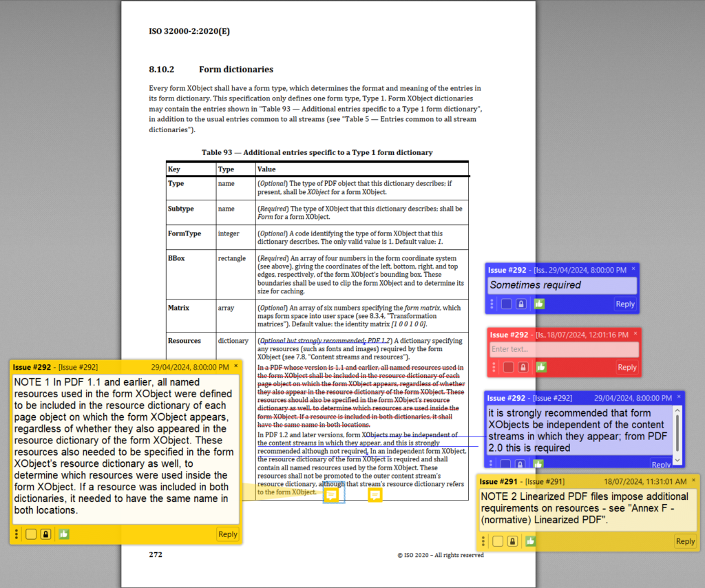This screenshot has width=705, height=588.
Task: Give a thumbs-up on the blue 'strongly recommended' note
Action: click(x=540, y=464)
